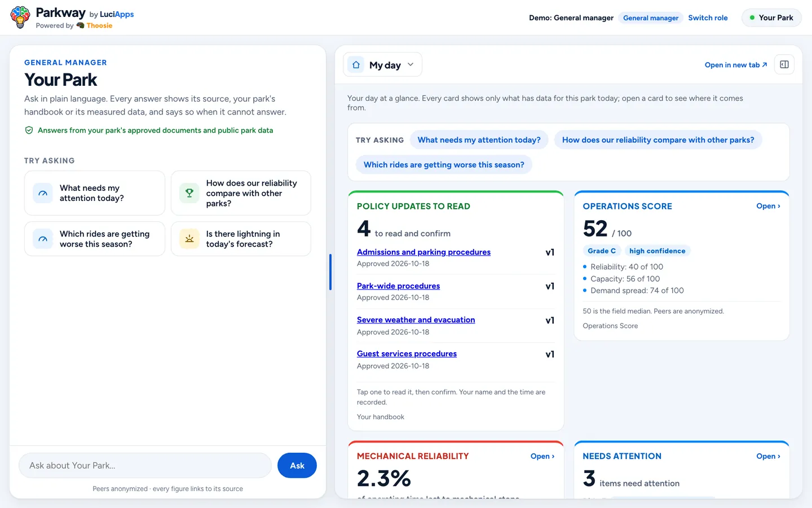Expand the My day dropdown
The image size is (812, 508).
[x=382, y=65]
